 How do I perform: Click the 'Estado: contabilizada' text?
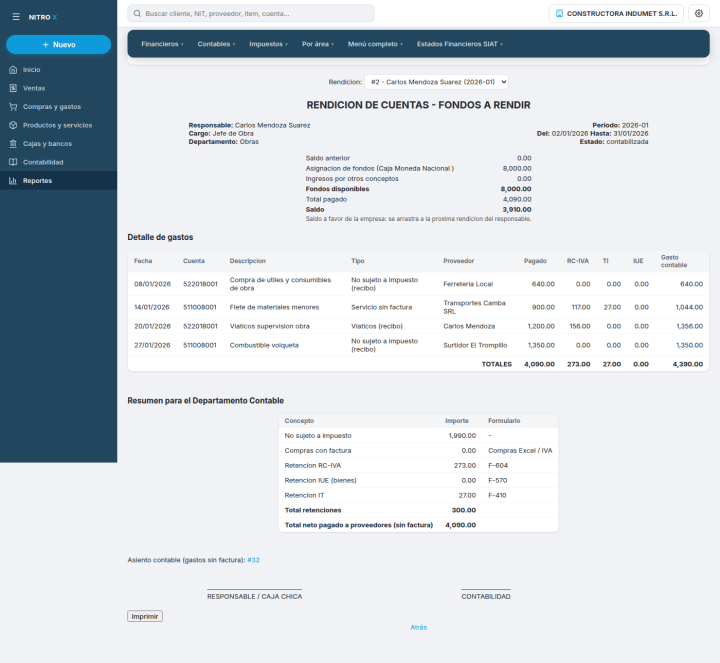coord(614,142)
